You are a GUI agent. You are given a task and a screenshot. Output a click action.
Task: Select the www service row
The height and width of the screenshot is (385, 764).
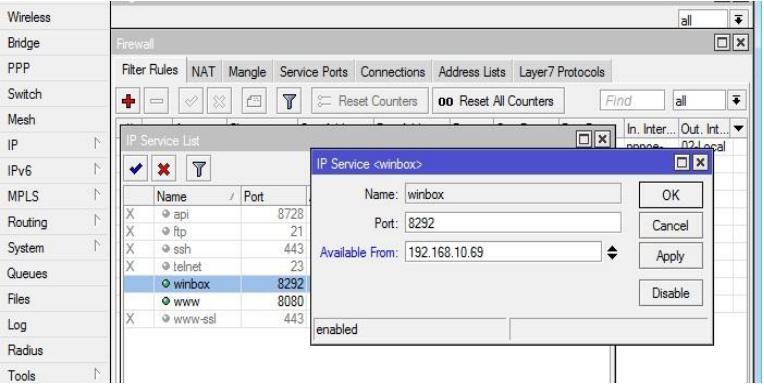(216, 301)
